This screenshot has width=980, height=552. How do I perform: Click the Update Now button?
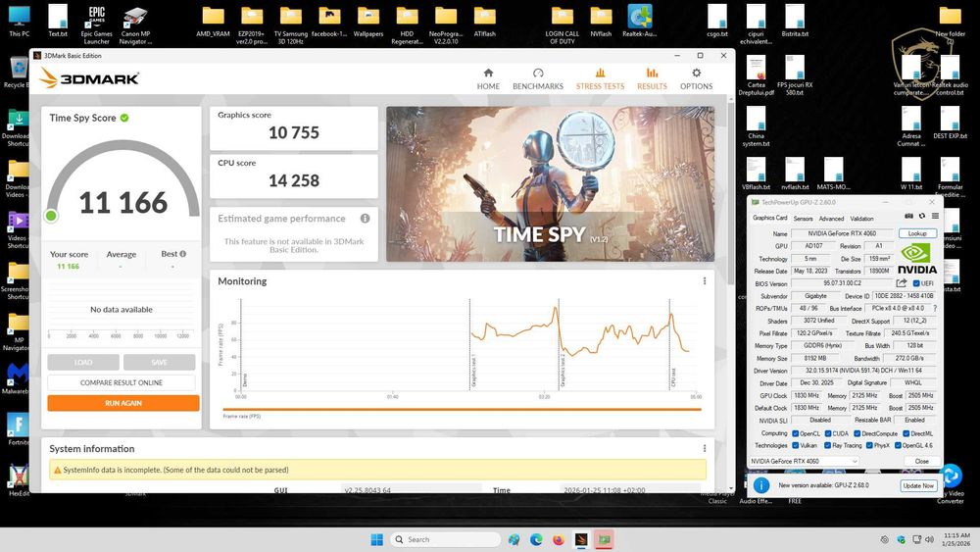[x=918, y=485]
